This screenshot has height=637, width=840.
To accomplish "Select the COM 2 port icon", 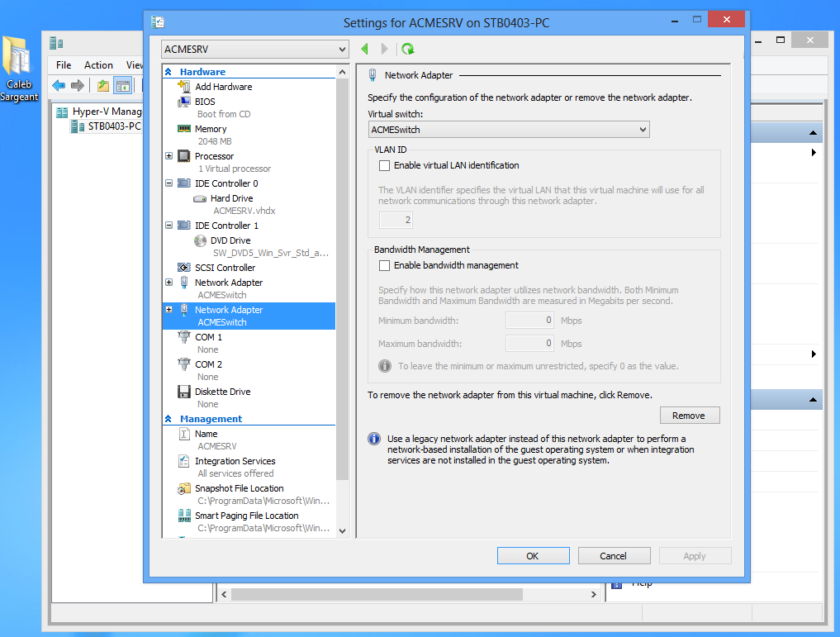I will tap(183, 364).
